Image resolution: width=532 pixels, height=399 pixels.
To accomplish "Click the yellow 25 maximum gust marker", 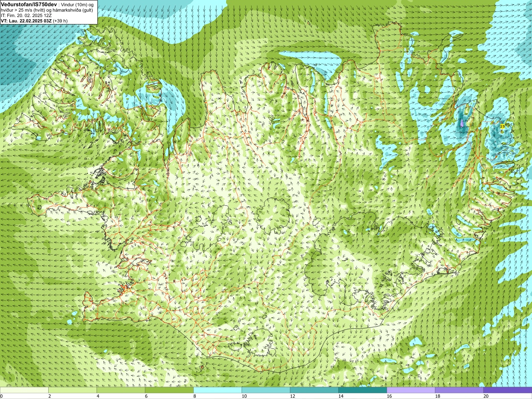I will click(x=502, y=126).
